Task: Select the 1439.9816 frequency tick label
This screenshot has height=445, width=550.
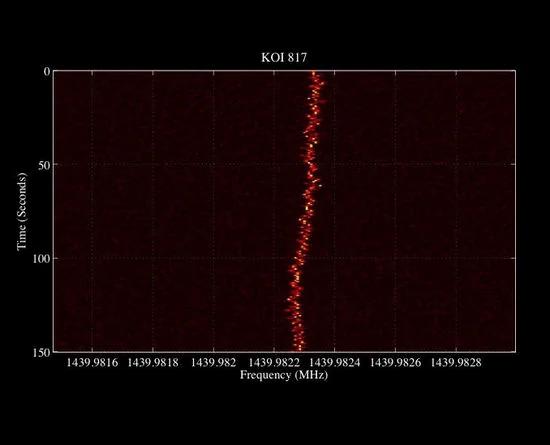Action: click(92, 363)
